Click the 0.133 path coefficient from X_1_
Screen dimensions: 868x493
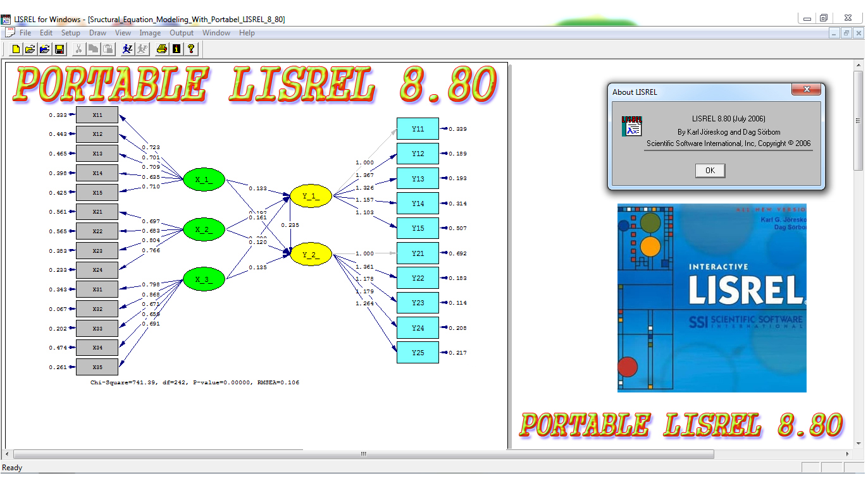click(x=257, y=188)
